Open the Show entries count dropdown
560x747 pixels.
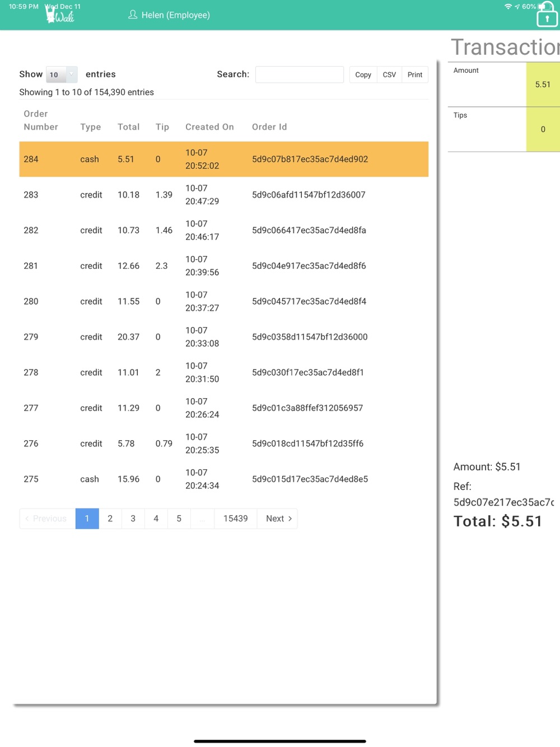(62, 74)
